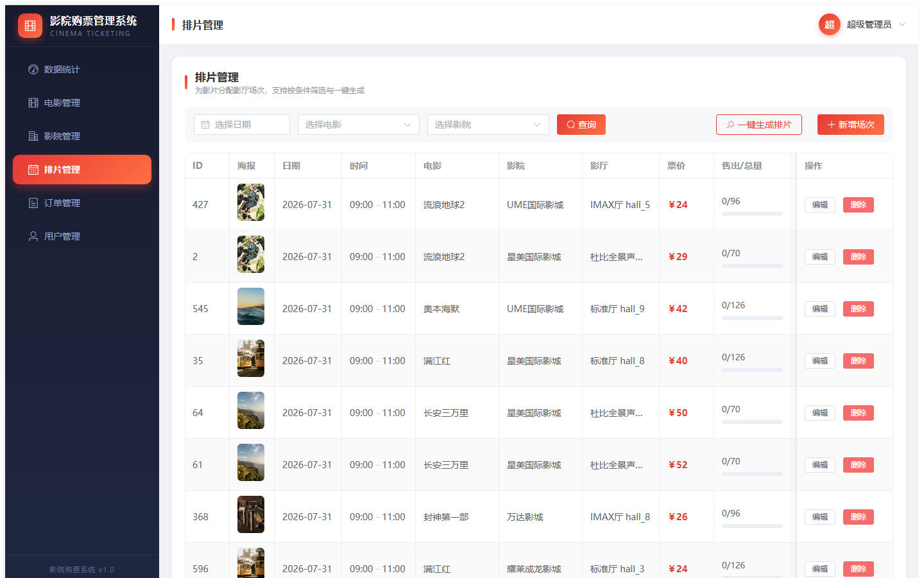This screenshot has width=924, height=578.
Task: Click the 排片管理 calendar icon in sidebar
Action: click(x=33, y=170)
